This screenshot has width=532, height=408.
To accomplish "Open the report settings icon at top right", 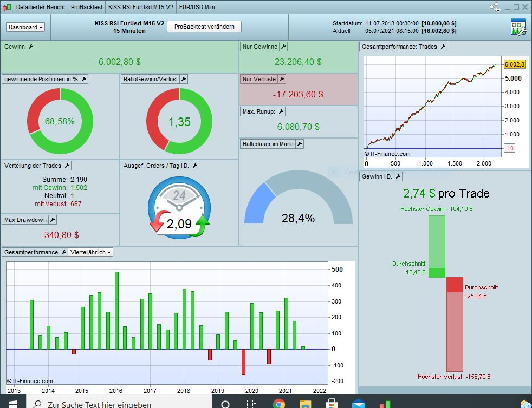I will [x=518, y=27].
